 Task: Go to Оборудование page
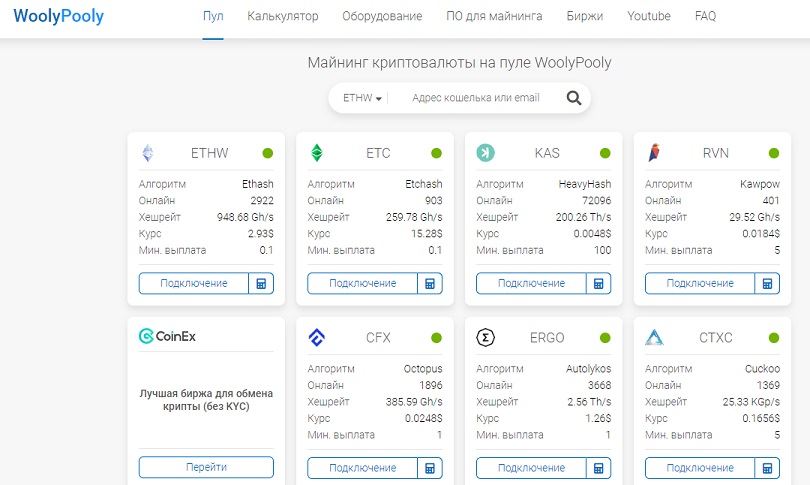382,16
